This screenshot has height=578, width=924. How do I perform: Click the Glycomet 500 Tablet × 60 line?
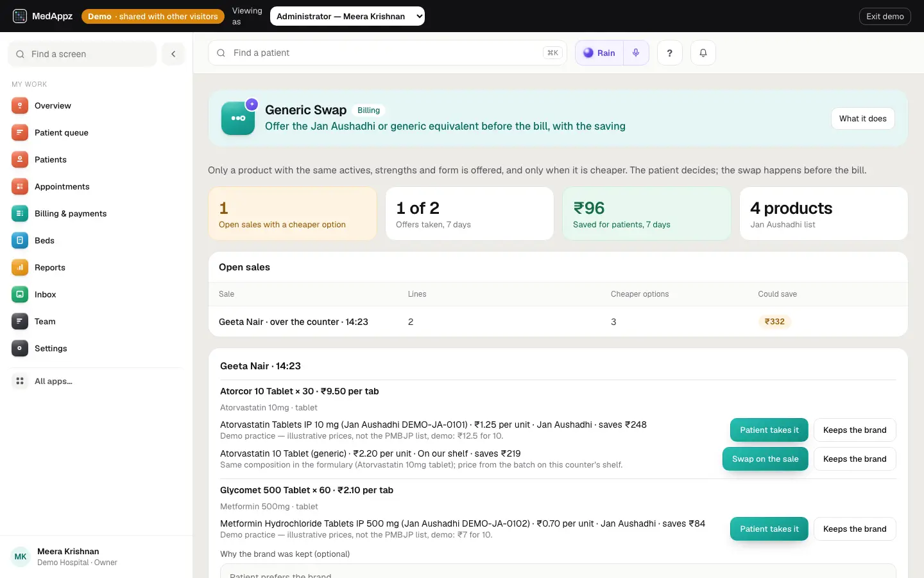(x=307, y=490)
